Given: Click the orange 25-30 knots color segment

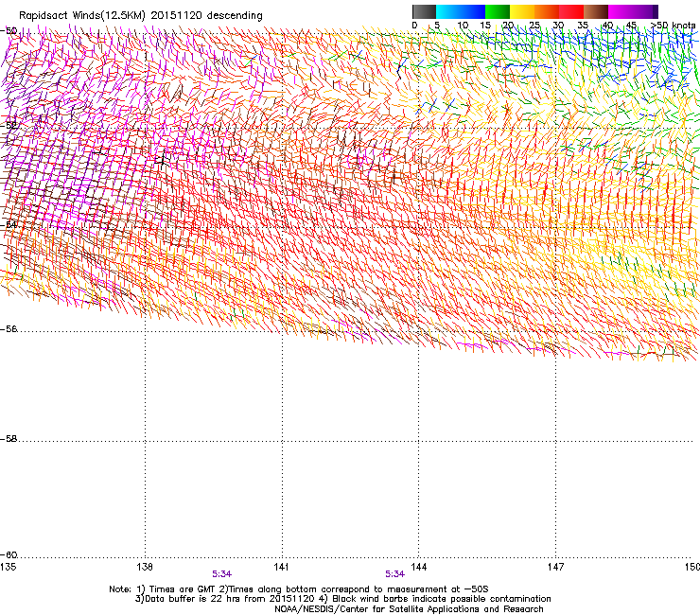Looking at the screenshot, I should (547, 11).
